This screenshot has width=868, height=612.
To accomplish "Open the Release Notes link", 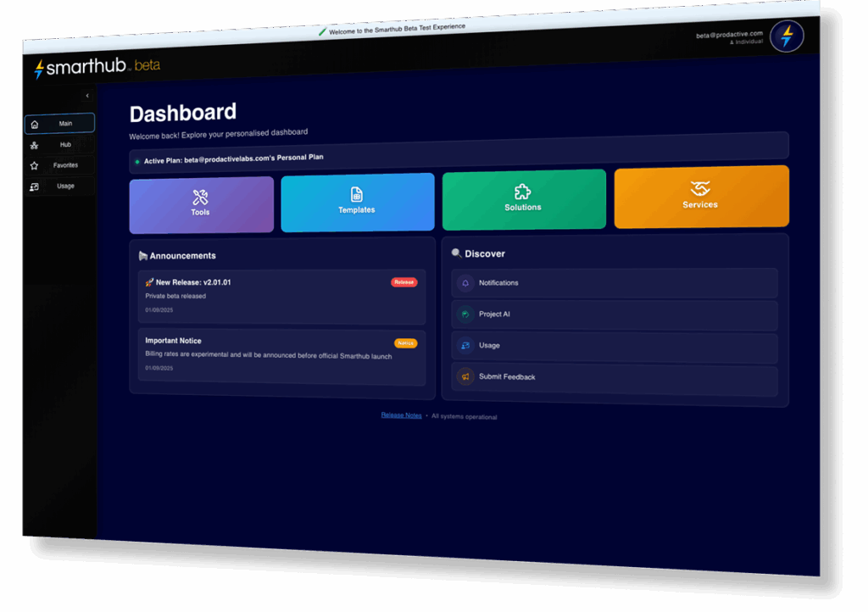I will 401,415.
